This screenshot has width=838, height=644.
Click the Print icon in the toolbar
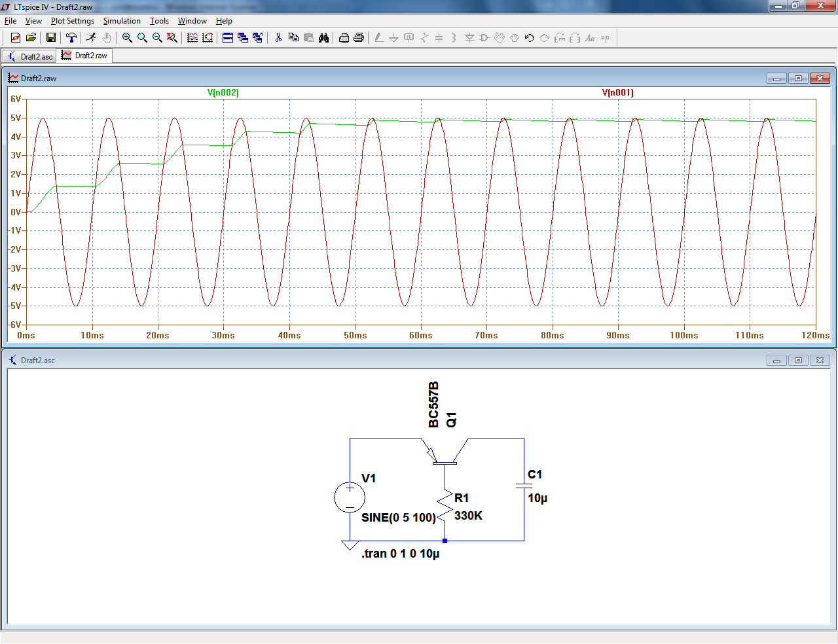pos(359,38)
